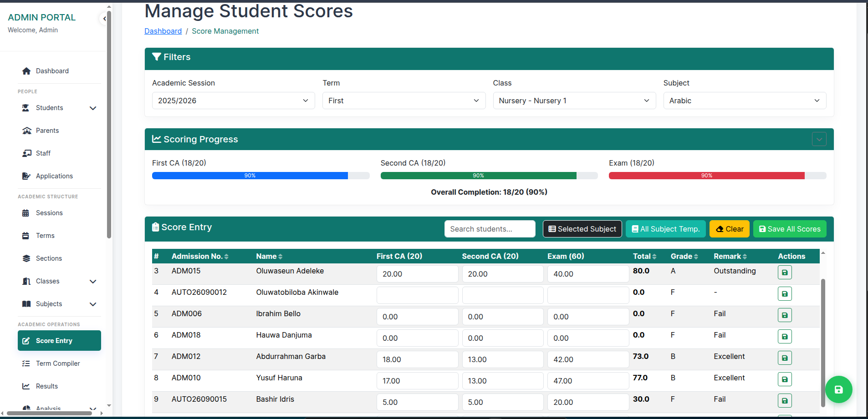
Task: Collapse the Scoring Progress panel
Action: tap(819, 139)
